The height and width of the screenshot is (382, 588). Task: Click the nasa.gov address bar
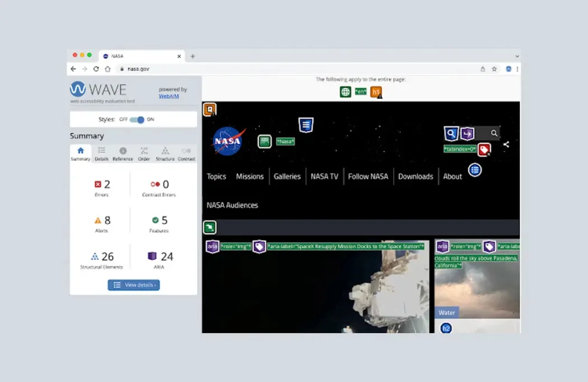coord(296,69)
